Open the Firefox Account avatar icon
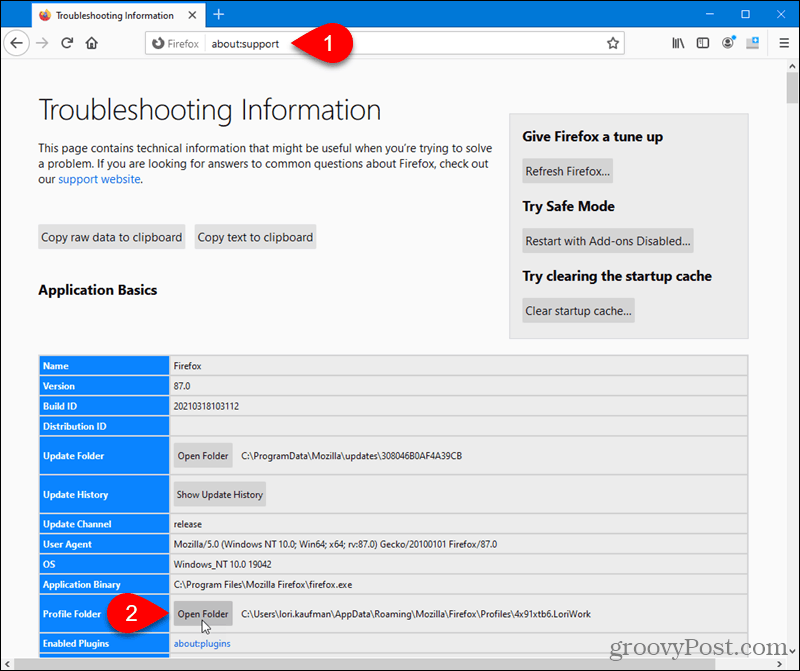 [728, 43]
